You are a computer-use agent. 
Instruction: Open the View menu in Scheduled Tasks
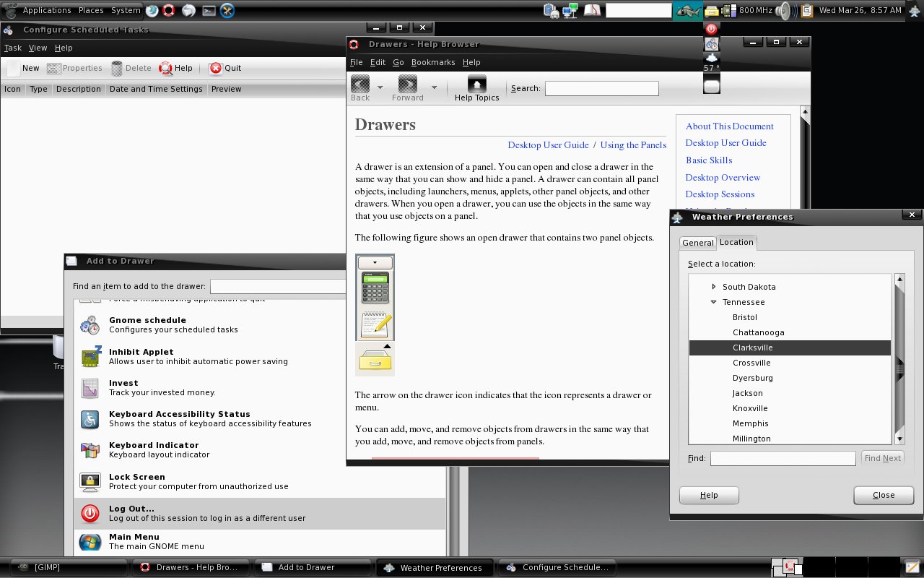pyautogui.click(x=38, y=48)
